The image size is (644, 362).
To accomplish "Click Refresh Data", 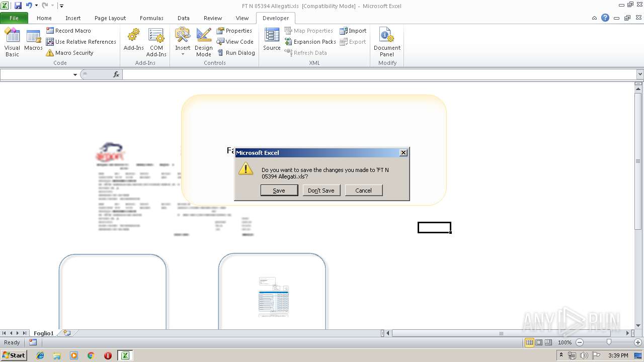I will (305, 53).
